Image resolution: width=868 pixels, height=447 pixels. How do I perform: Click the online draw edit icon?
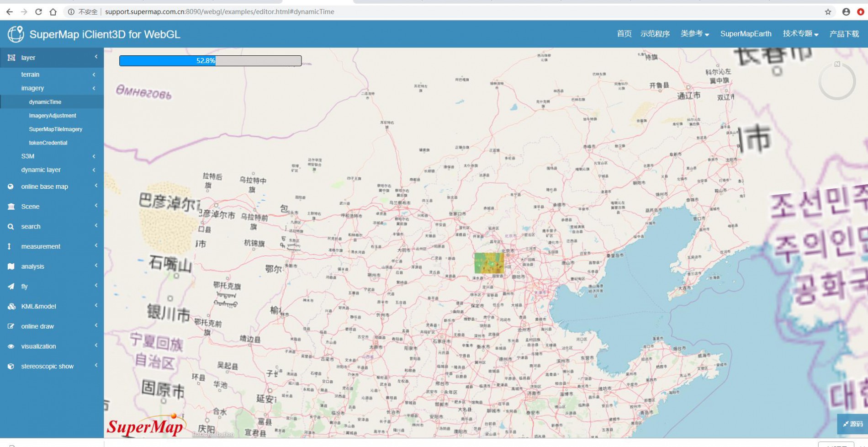(x=11, y=326)
